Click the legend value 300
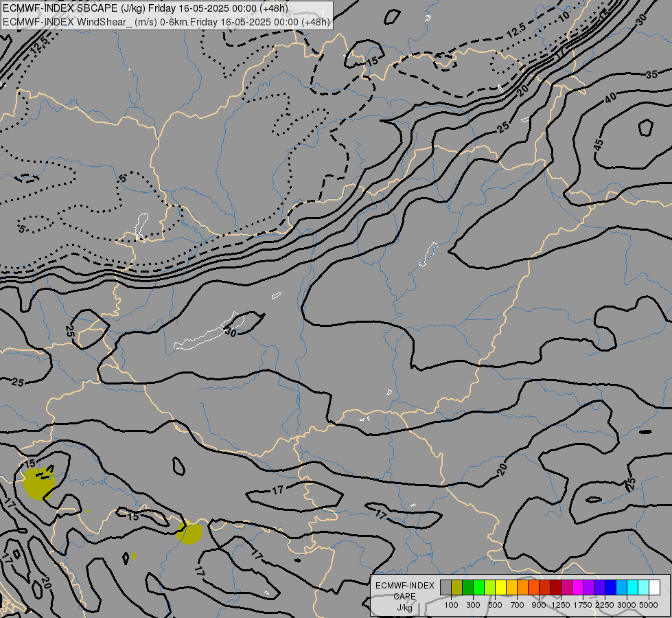 [473, 605]
